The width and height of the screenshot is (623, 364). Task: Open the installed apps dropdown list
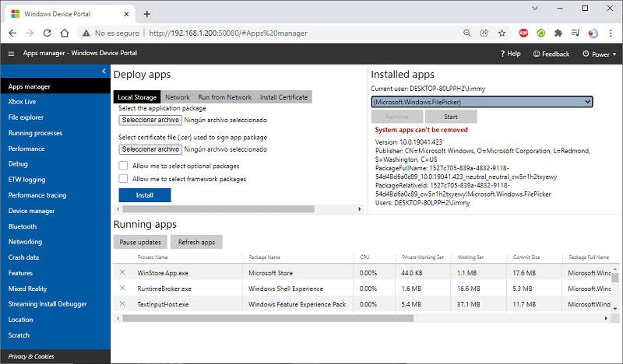tap(482, 102)
